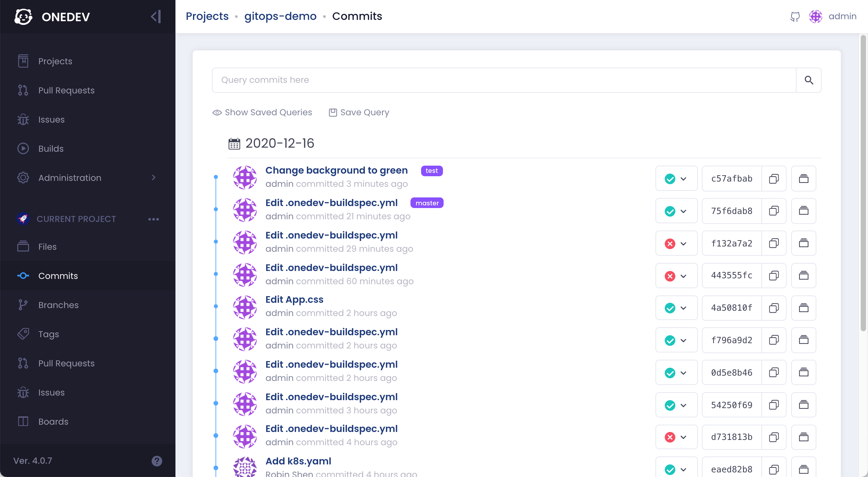Viewport: 868px width, 477px height.
Task: Open the Tags page in the sidebar
Action: [49, 334]
